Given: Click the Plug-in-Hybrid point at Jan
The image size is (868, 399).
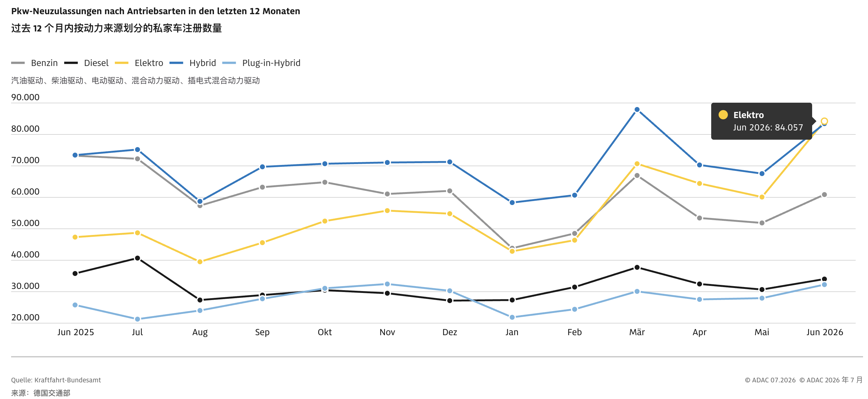Looking at the screenshot, I should [x=512, y=317].
